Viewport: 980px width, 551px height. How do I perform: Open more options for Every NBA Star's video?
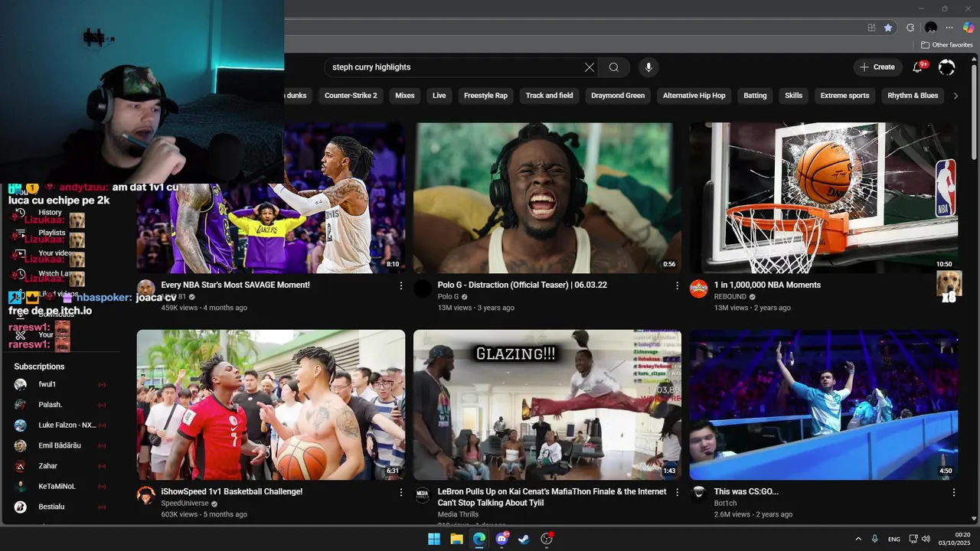400,285
